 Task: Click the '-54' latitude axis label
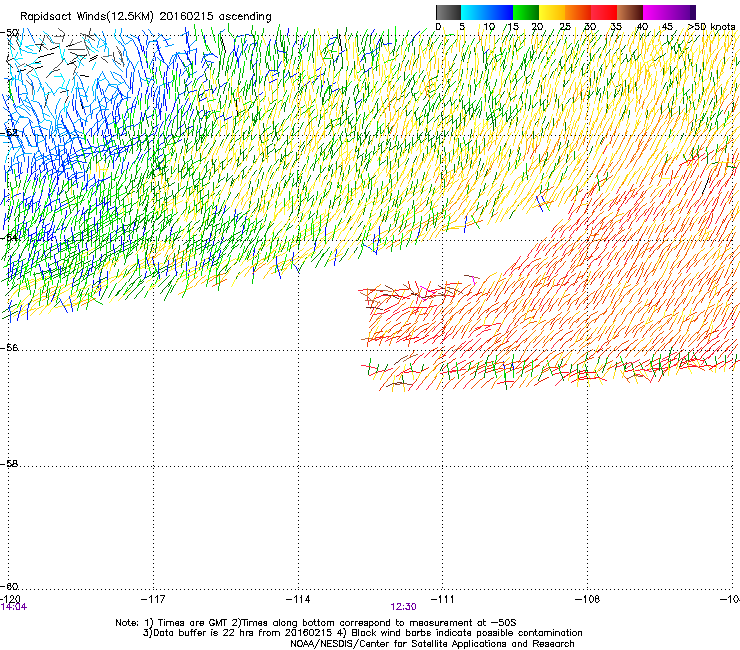click(x=10, y=237)
